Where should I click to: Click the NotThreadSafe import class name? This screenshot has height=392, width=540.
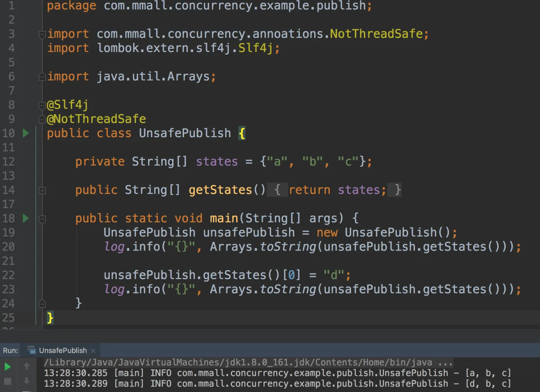pos(376,34)
